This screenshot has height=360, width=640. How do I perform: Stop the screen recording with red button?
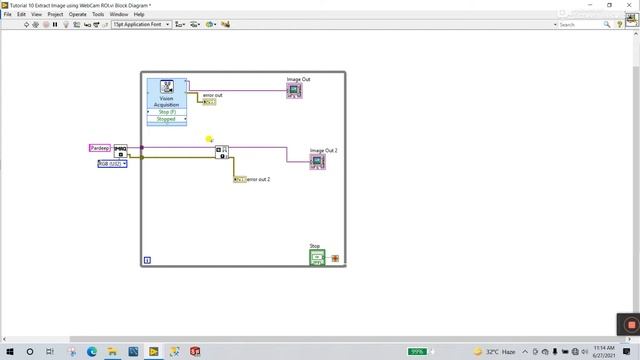pos(631,325)
